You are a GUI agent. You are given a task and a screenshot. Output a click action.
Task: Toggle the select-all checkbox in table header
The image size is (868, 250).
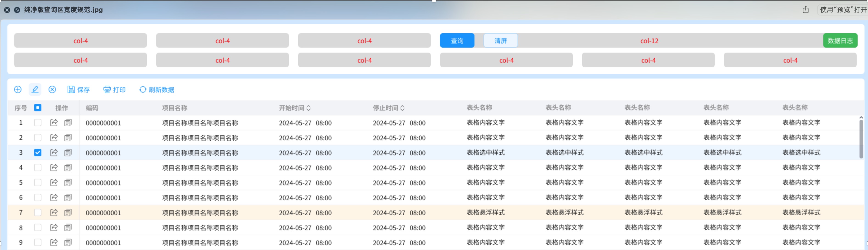[38, 108]
